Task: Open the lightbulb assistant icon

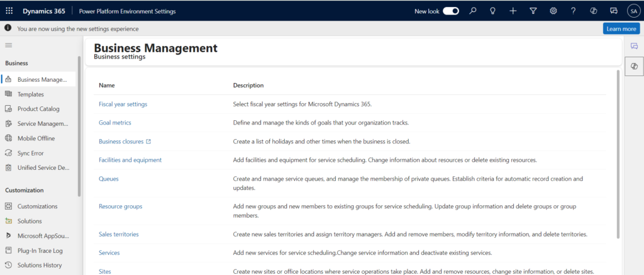Action: pos(493,11)
